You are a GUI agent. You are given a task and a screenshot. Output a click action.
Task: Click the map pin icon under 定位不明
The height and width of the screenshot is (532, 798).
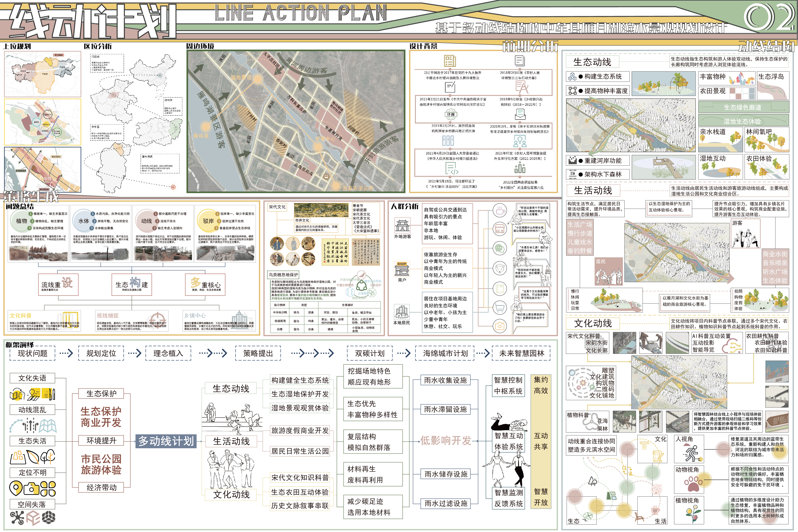click(x=16, y=489)
